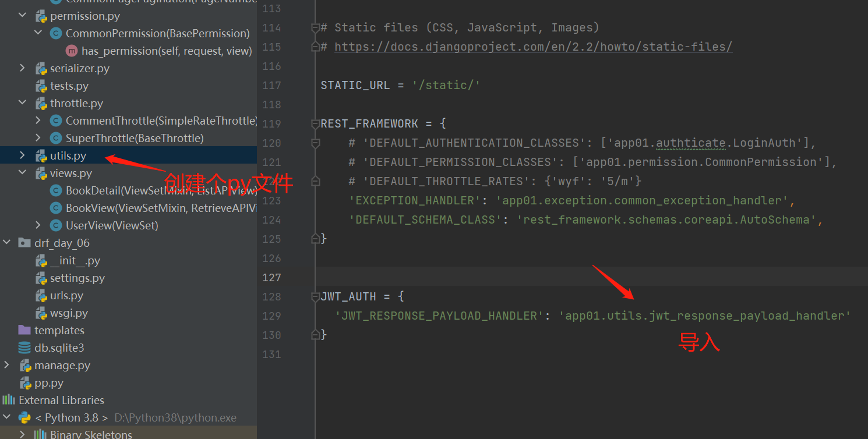Select BookView class in tree

pos(161,208)
